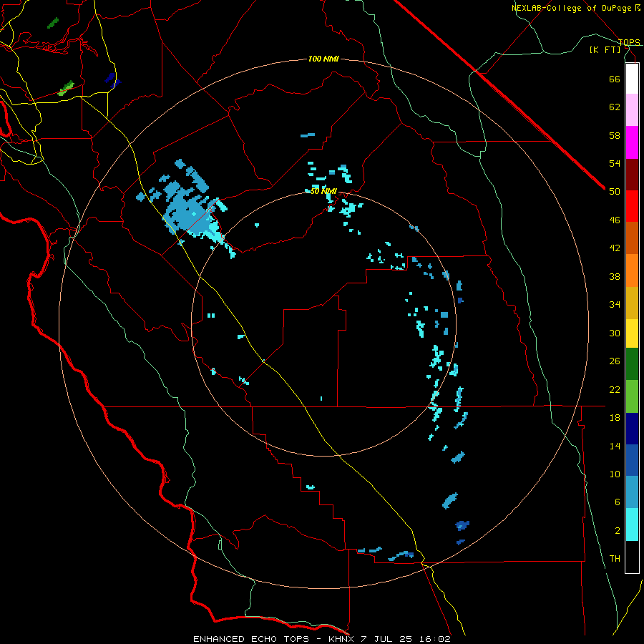
Task: Click the 62 legend value
Action: pos(615,107)
